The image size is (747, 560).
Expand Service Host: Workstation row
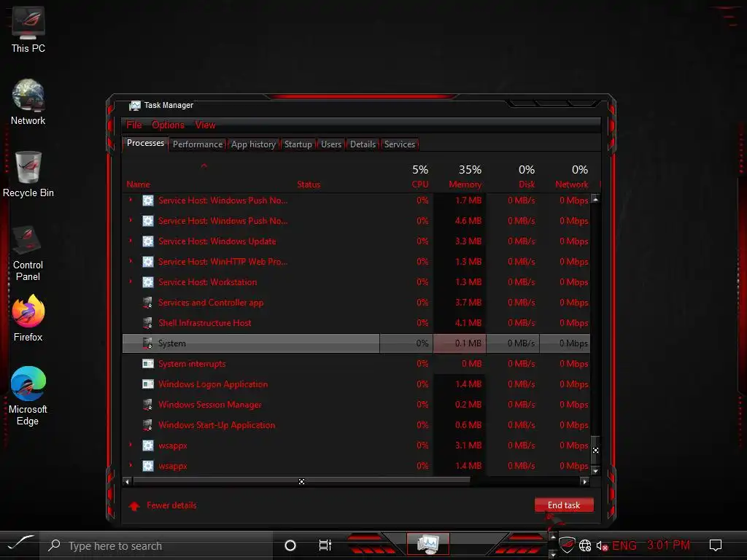click(x=131, y=282)
